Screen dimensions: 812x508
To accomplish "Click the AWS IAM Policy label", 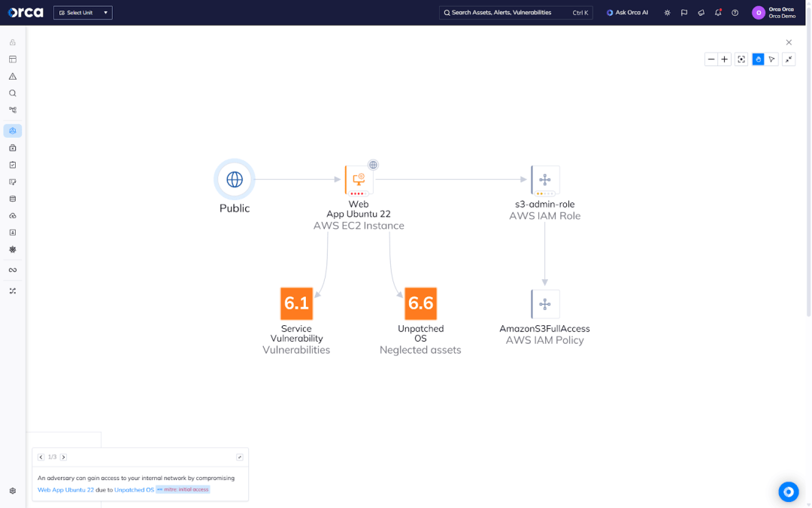I will pyautogui.click(x=545, y=340).
